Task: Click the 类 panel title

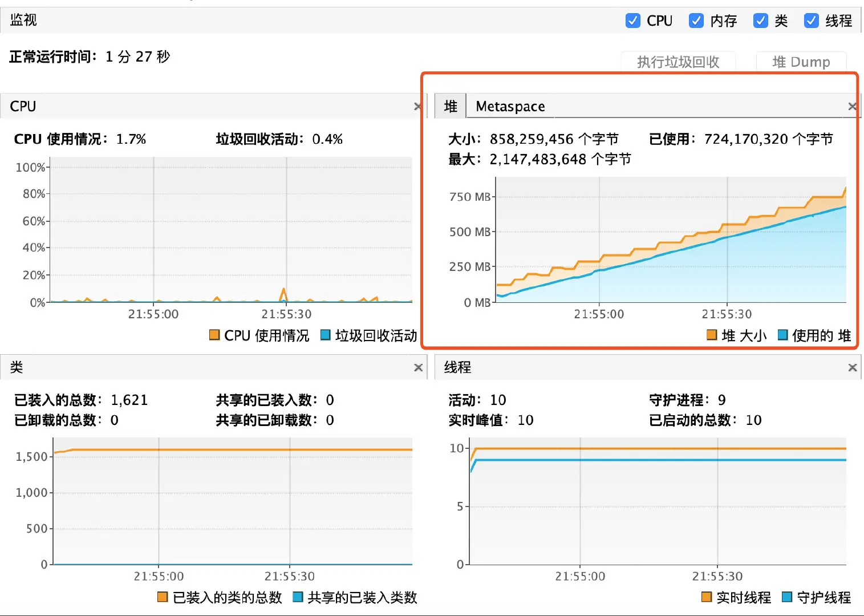Action: click(17, 367)
